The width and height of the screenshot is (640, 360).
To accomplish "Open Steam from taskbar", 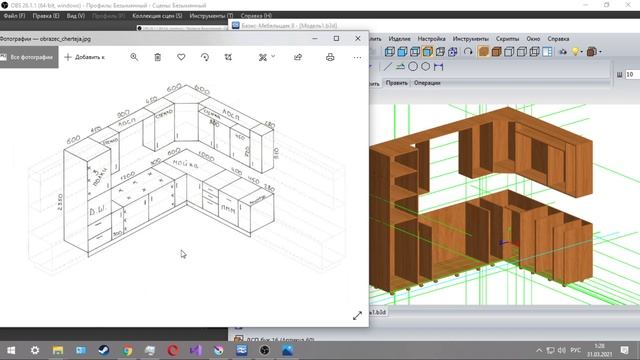I will click(x=104, y=350).
